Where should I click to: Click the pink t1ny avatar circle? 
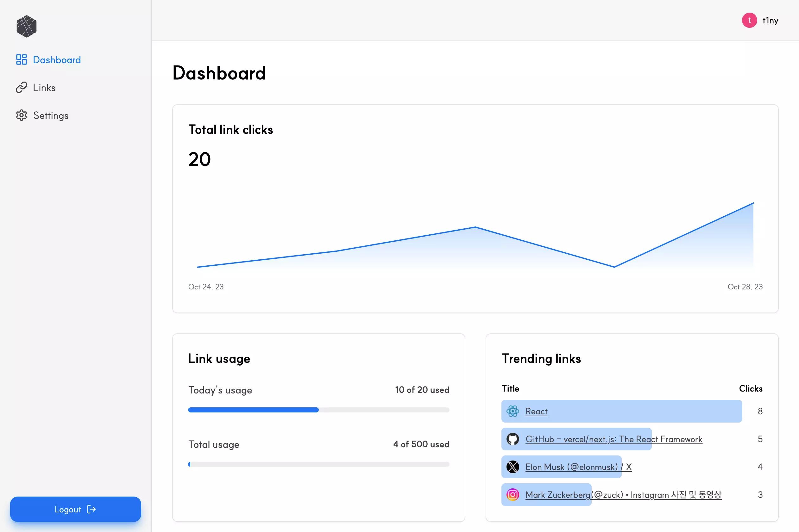click(749, 20)
